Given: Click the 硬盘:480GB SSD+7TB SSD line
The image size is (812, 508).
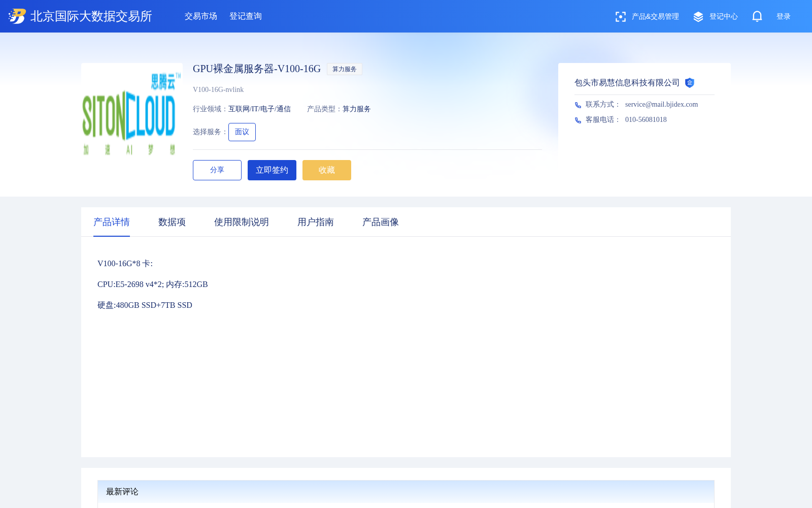Looking at the screenshot, I should (x=145, y=305).
